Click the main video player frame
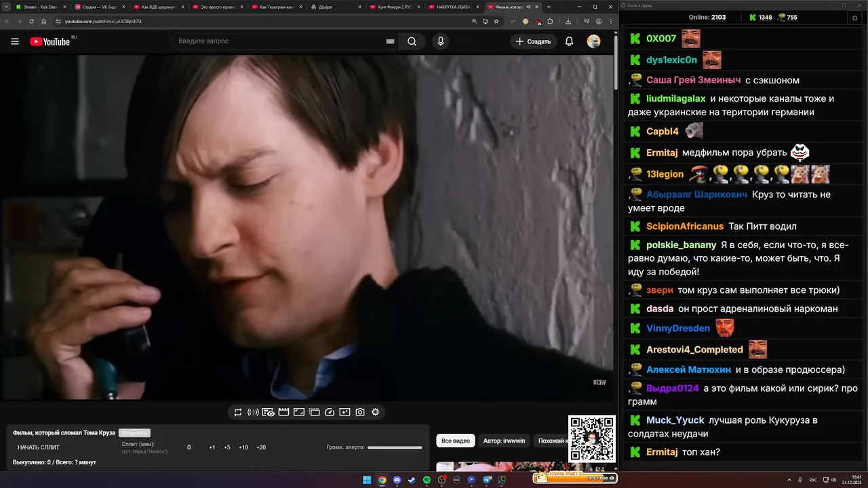868x488 pixels. [x=307, y=228]
